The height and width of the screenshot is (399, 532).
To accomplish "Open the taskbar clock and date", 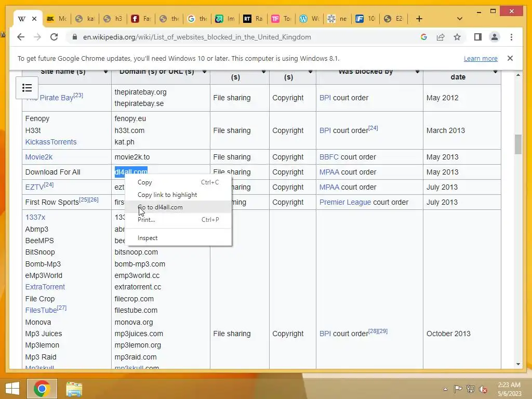I will 509,389.
